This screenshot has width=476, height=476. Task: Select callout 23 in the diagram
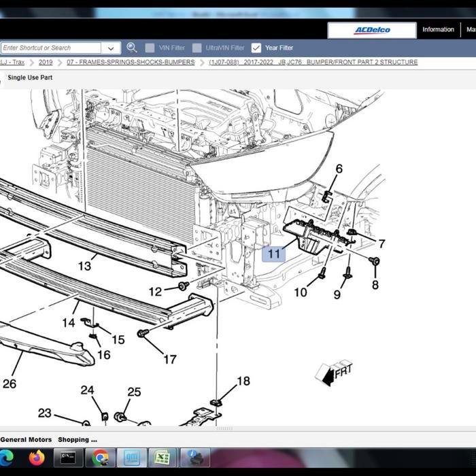[x=45, y=413]
